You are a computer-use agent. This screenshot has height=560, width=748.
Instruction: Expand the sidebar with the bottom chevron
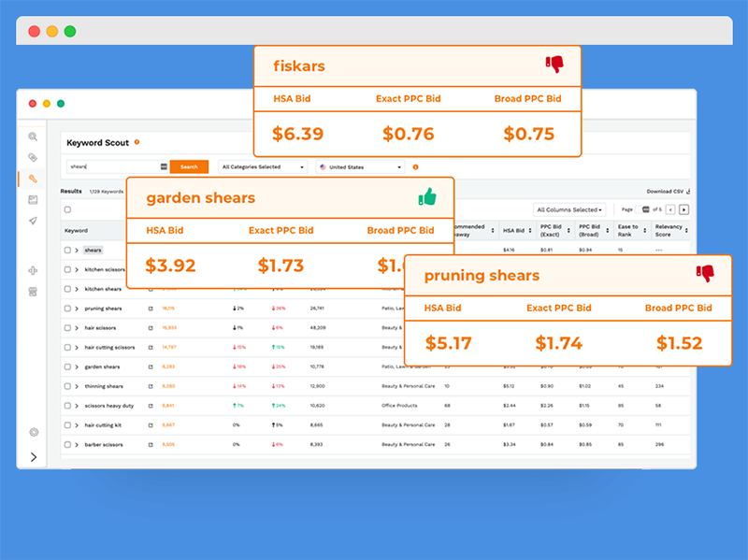point(34,457)
